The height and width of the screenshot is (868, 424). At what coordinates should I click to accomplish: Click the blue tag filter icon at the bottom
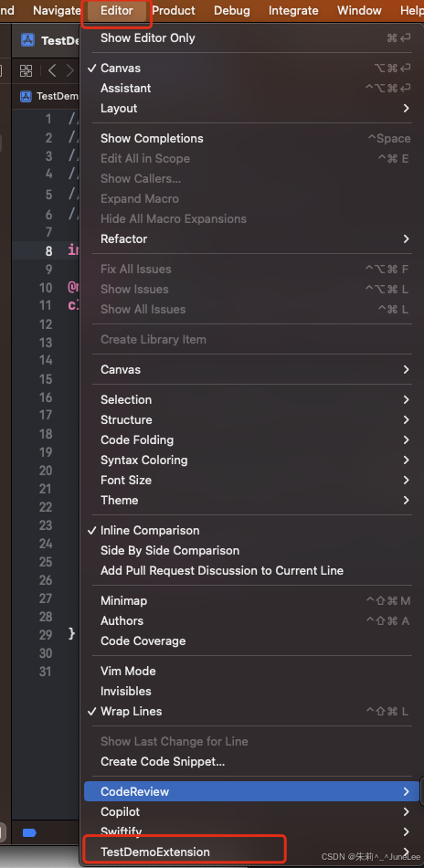(x=28, y=832)
